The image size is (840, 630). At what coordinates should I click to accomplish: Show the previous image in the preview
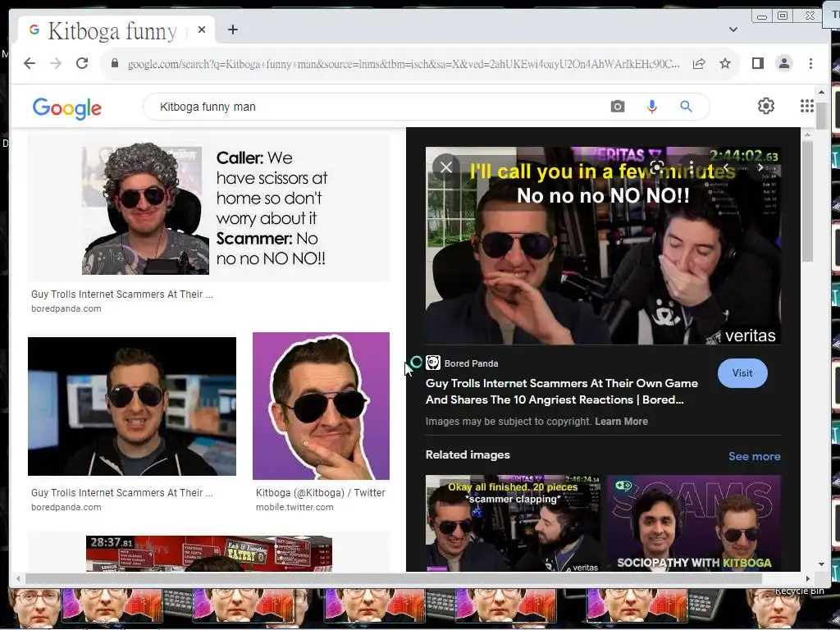[726, 167]
